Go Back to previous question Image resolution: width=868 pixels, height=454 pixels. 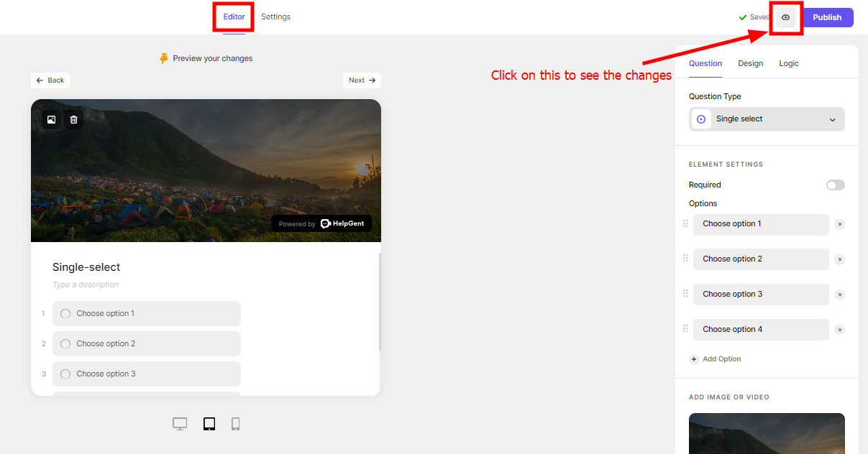(x=50, y=80)
